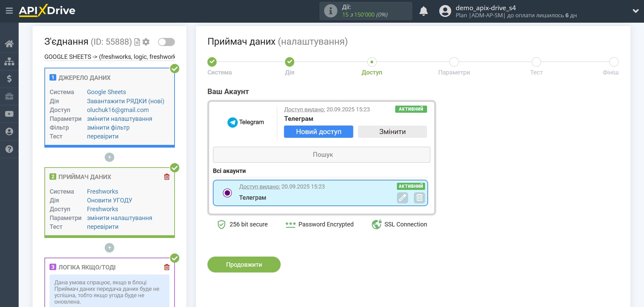This screenshot has height=307, width=644.
Task: Expand the user account dropdown arrow
Action: (636, 11)
